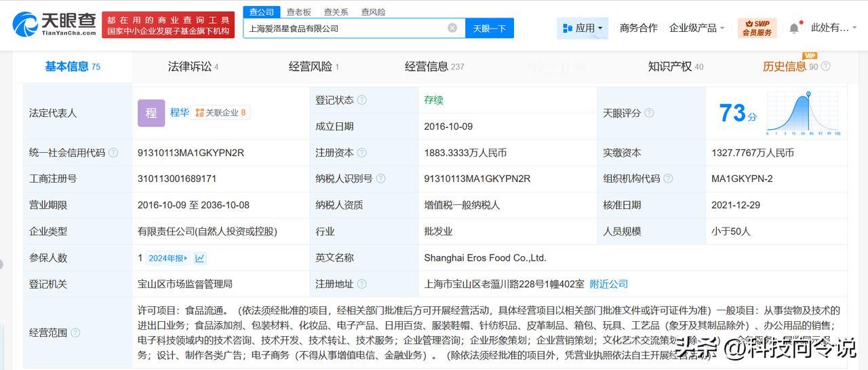Click paid-in capital 1327.7767万人民币
Image resolution: width=868 pixels, height=370 pixels.
click(x=753, y=153)
